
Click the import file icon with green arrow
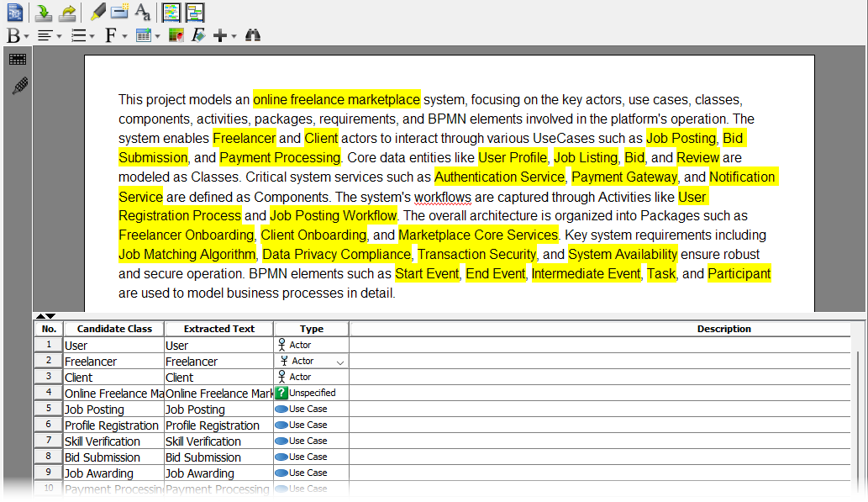[43, 12]
